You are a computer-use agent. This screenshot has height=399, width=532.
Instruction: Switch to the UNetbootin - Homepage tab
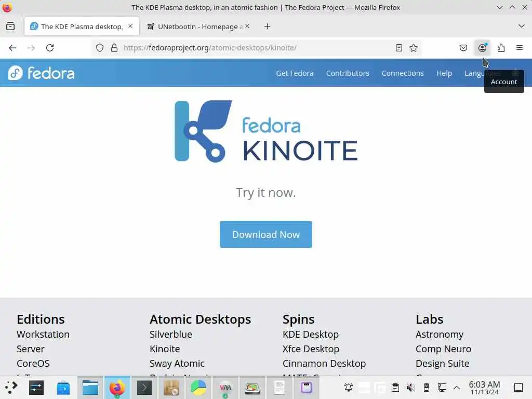199,26
